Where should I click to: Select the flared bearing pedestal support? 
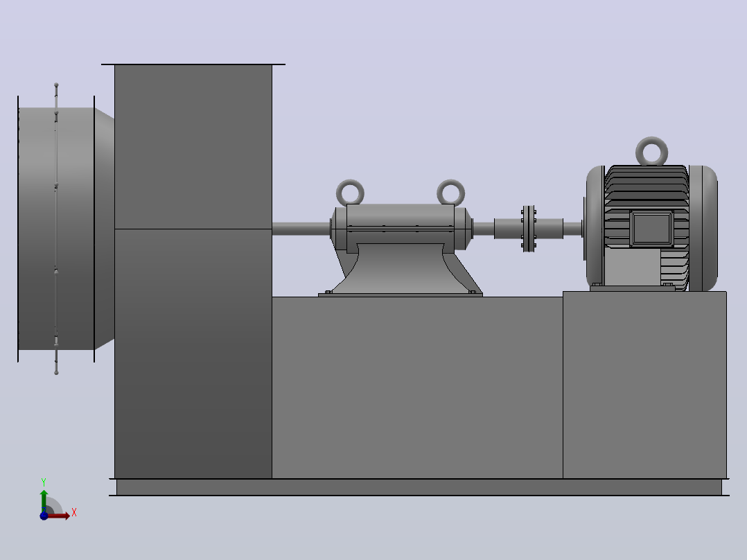point(401,268)
